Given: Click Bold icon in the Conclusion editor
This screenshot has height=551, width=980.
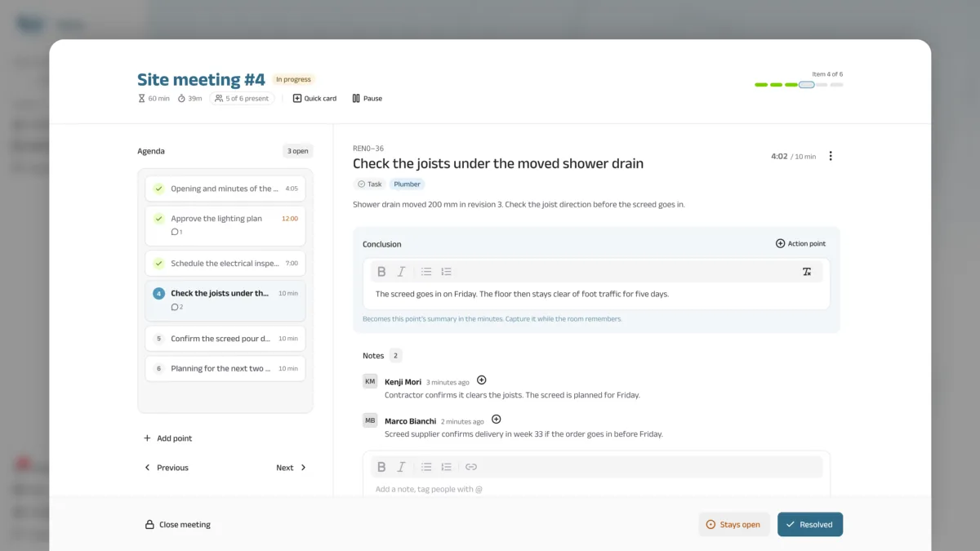Looking at the screenshot, I should pos(381,272).
